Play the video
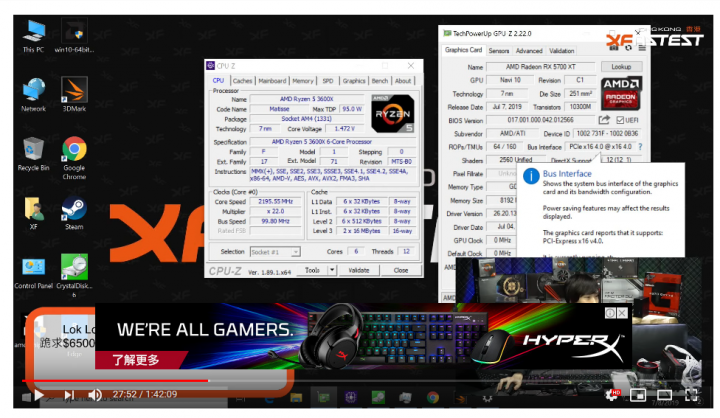 [x=39, y=395]
